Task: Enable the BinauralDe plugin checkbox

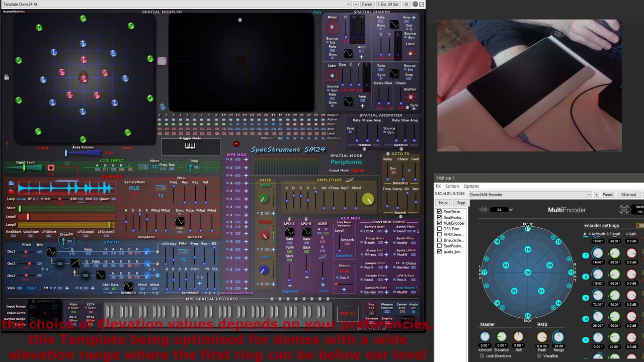Action: (x=440, y=240)
